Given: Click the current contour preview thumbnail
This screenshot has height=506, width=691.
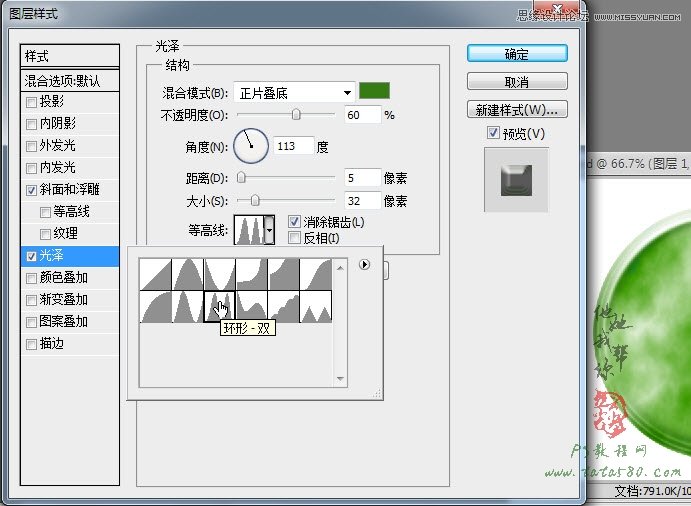Looking at the screenshot, I should (x=249, y=230).
